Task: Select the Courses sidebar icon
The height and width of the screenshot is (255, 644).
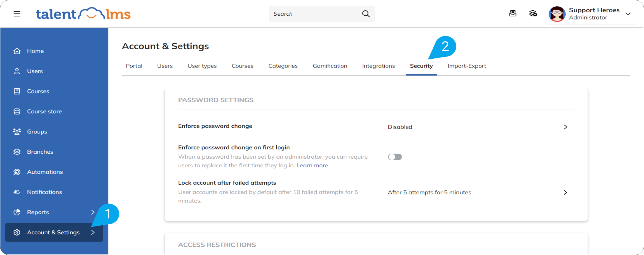Action: tap(17, 91)
